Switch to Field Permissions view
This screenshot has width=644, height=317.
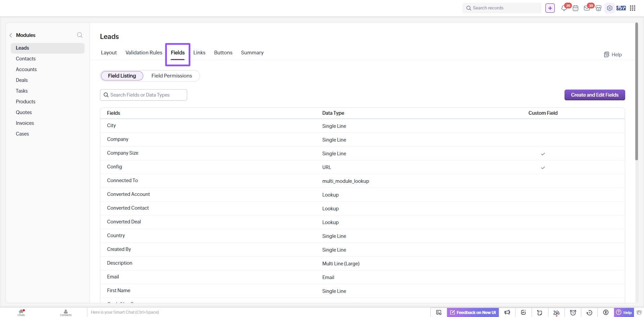(x=171, y=75)
